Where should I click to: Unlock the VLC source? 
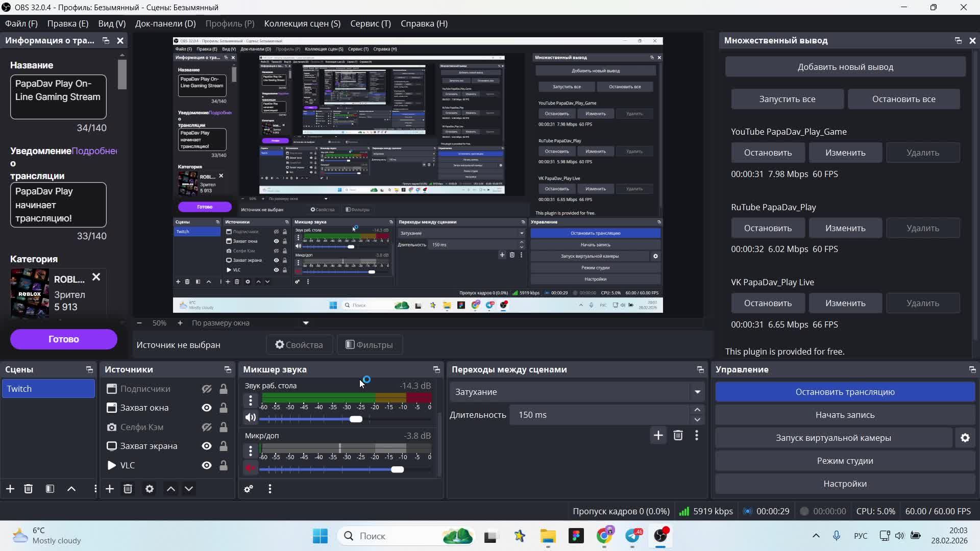[x=224, y=465]
